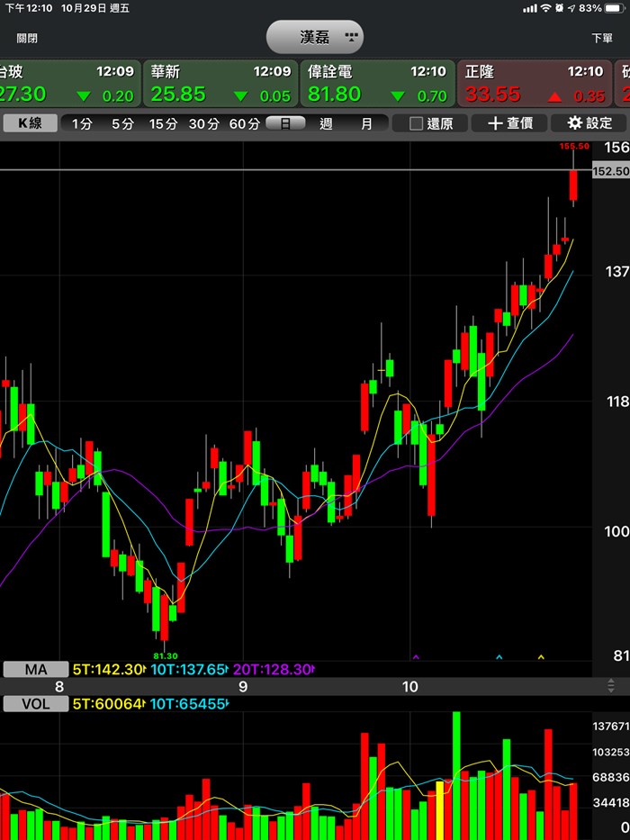The width and height of the screenshot is (630, 840).
Task: Tap the 下單 place order button
Action: [601, 39]
